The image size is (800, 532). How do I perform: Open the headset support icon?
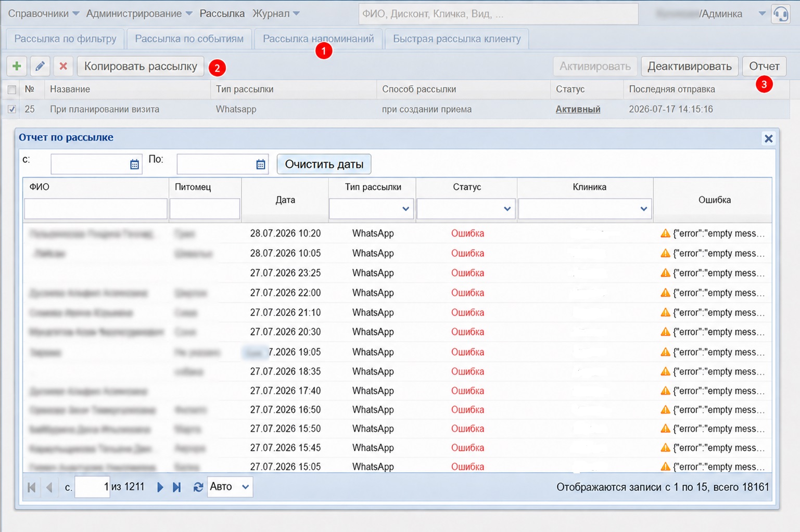click(x=781, y=14)
